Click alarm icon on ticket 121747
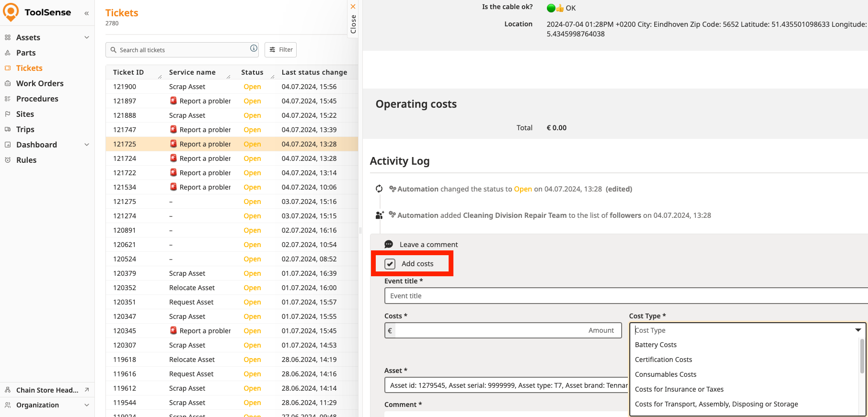The height and width of the screenshot is (417, 868). [174, 130]
